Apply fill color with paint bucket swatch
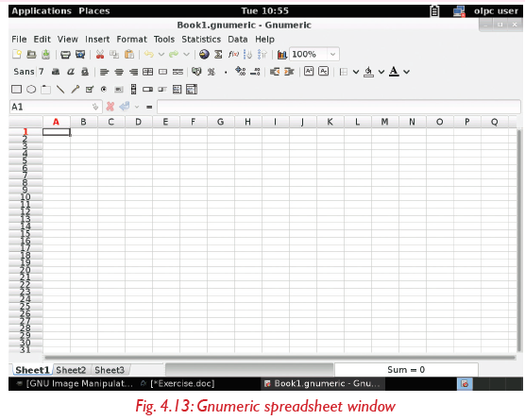525x420 pixels. [x=368, y=72]
